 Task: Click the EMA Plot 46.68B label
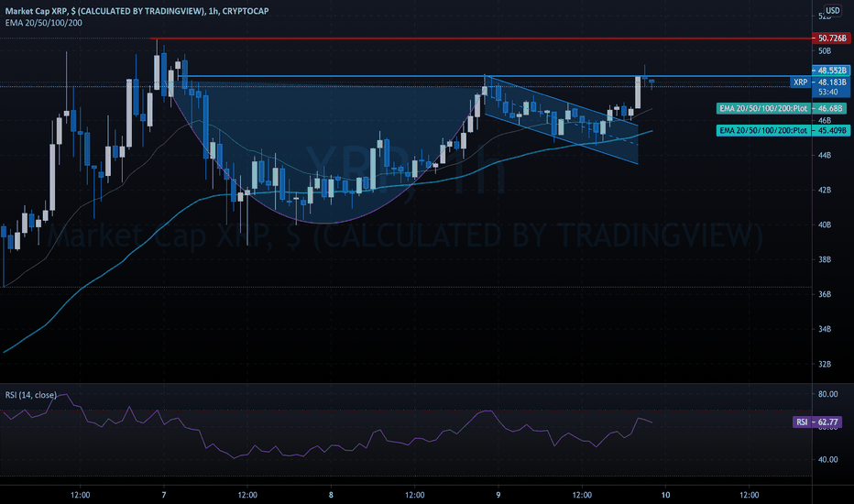tap(782, 108)
